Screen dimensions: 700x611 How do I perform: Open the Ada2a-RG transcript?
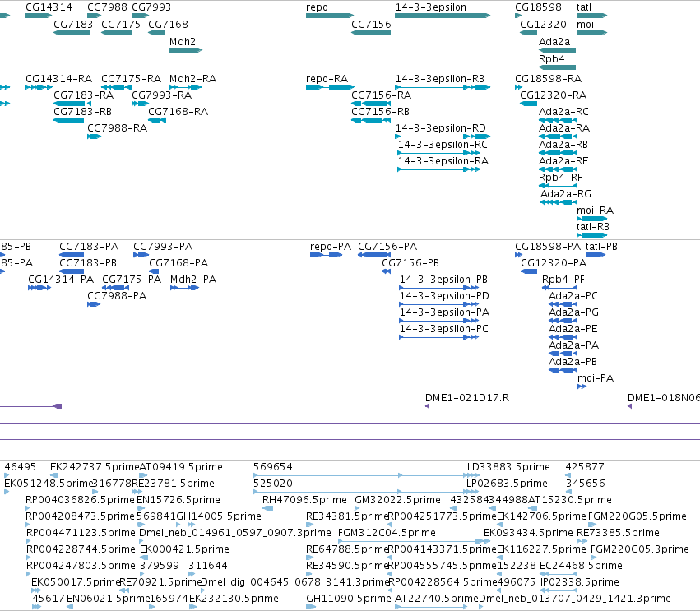[x=559, y=202]
